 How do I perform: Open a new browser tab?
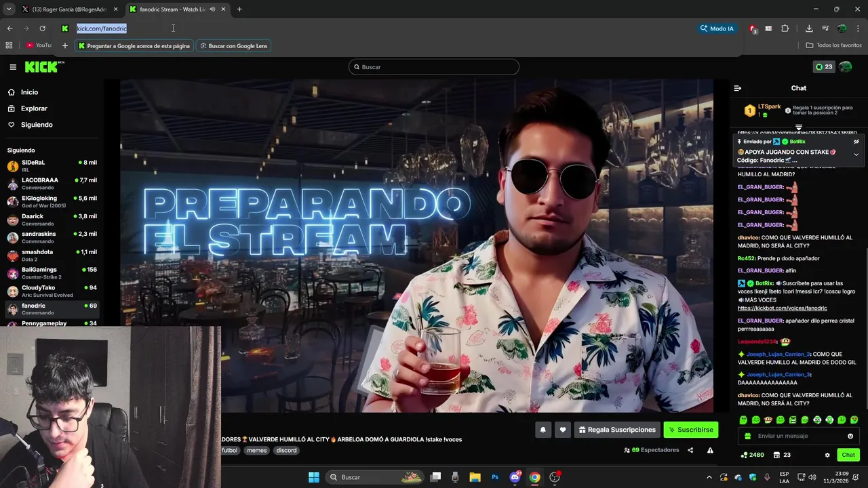[x=239, y=9]
